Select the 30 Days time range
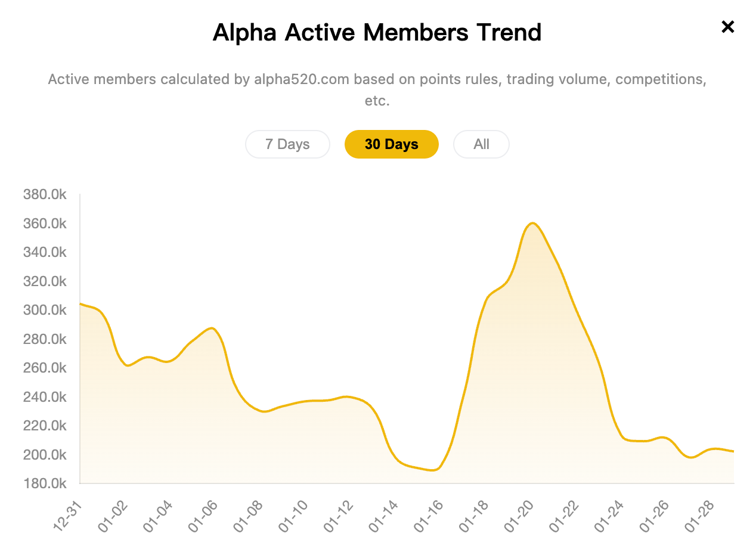 pos(391,144)
